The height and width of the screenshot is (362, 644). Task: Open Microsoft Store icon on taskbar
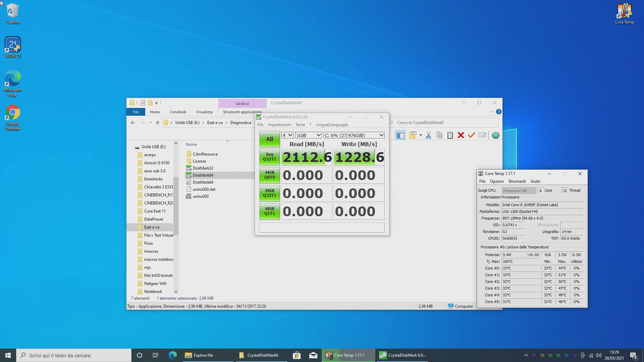coord(297,355)
